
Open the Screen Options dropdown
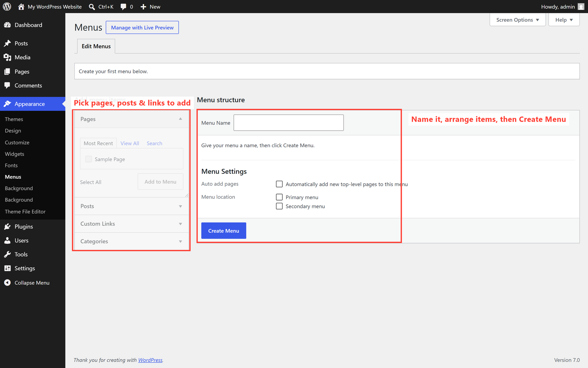[517, 20]
